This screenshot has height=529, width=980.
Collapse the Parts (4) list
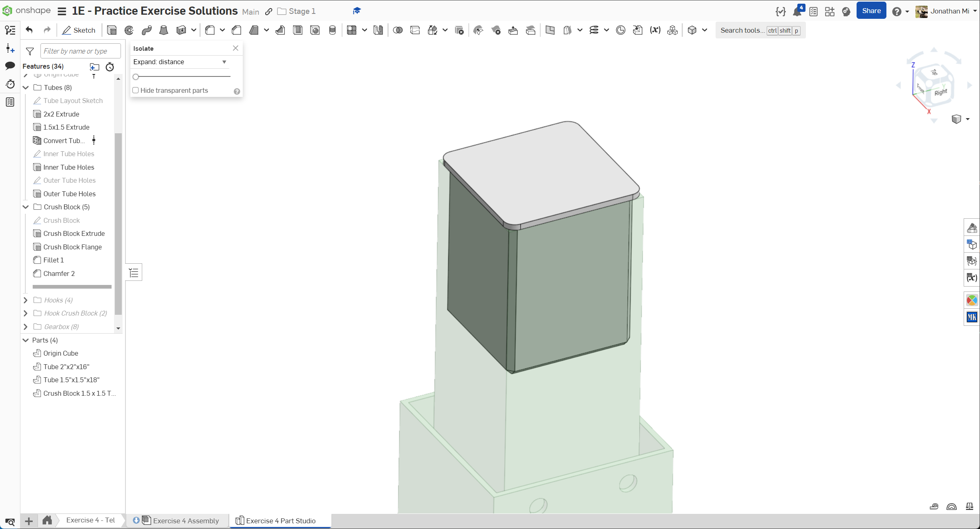[x=26, y=340]
